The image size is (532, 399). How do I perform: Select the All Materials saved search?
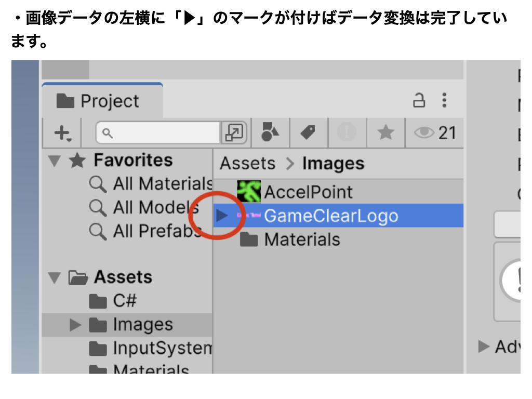click(161, 184)
